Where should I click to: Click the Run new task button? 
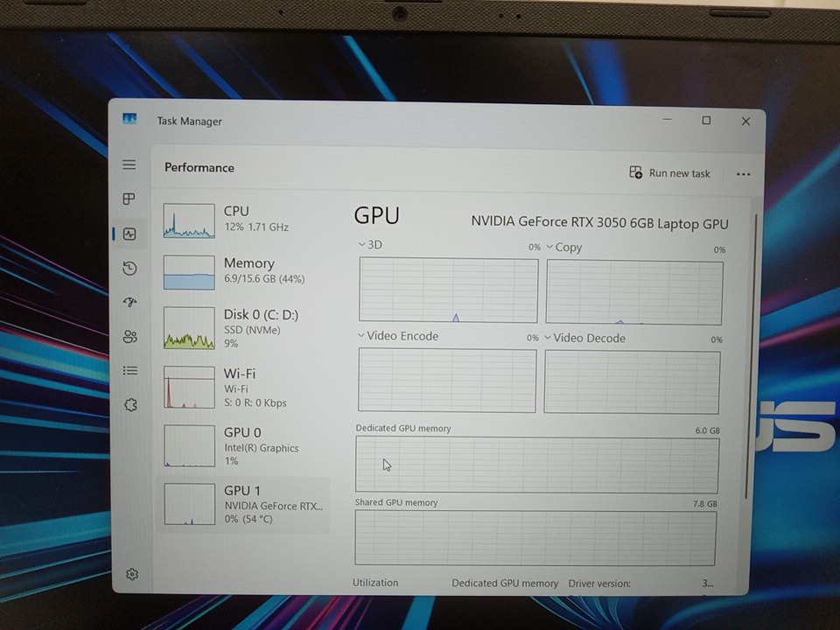tap(670, 173)
